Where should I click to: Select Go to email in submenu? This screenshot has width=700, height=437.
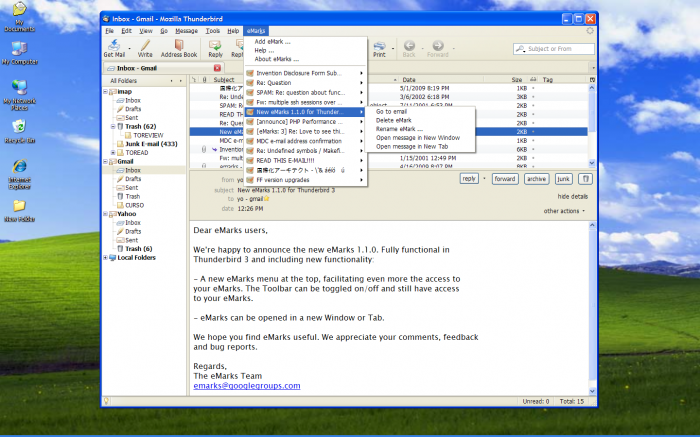click(392, 112)
